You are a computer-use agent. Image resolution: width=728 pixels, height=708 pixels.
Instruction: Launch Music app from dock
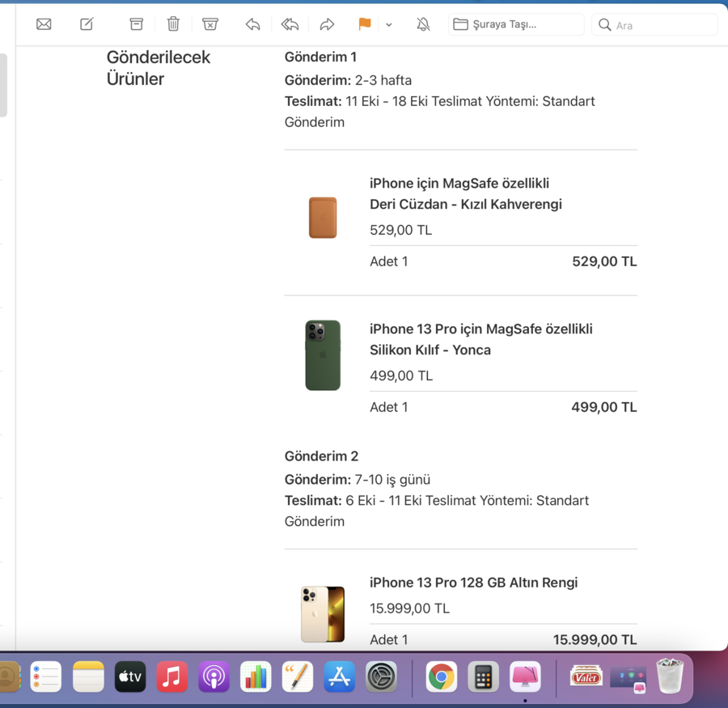(x=171, y=677)
